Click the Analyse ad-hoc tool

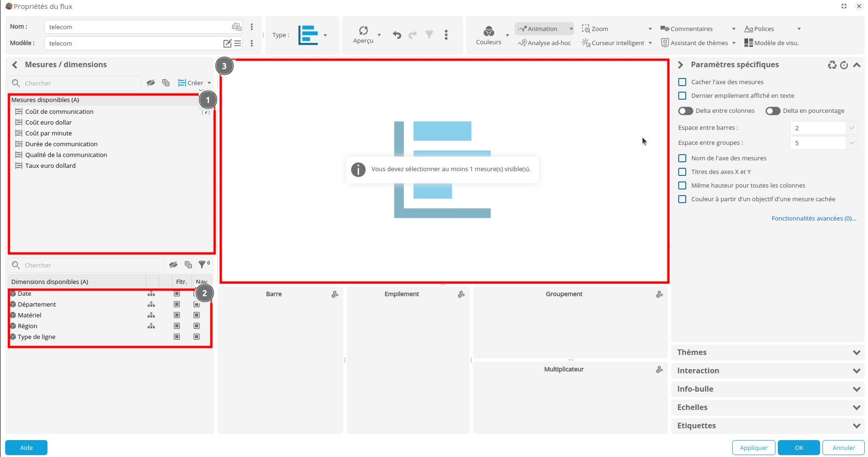coord(544,43)
